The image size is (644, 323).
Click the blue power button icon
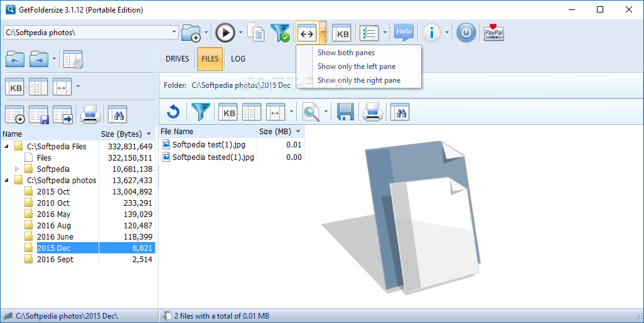click(x=466, y=33)
